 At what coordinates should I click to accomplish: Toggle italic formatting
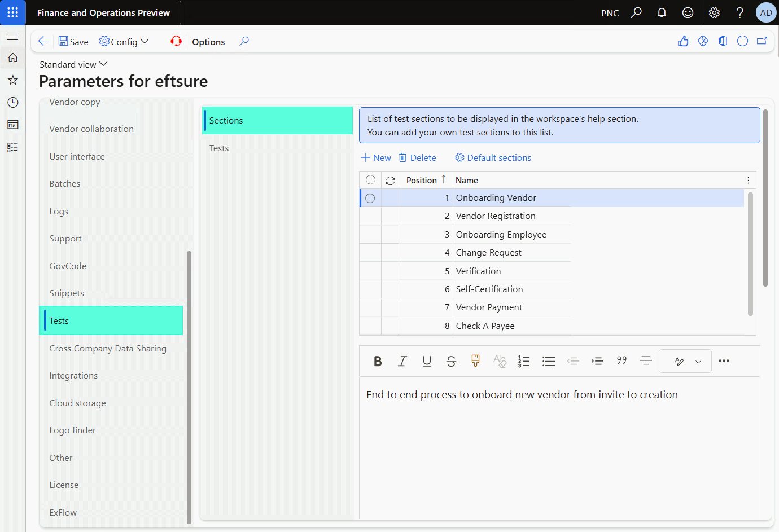coord(402,361)
